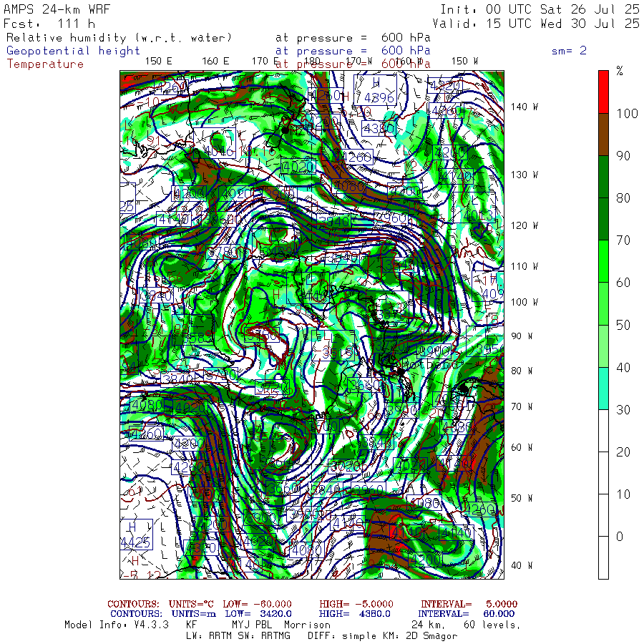Screen dimensions: 644x644
Task: Click the 'MYJ PBL' scheme text
Action: (251, 625)
